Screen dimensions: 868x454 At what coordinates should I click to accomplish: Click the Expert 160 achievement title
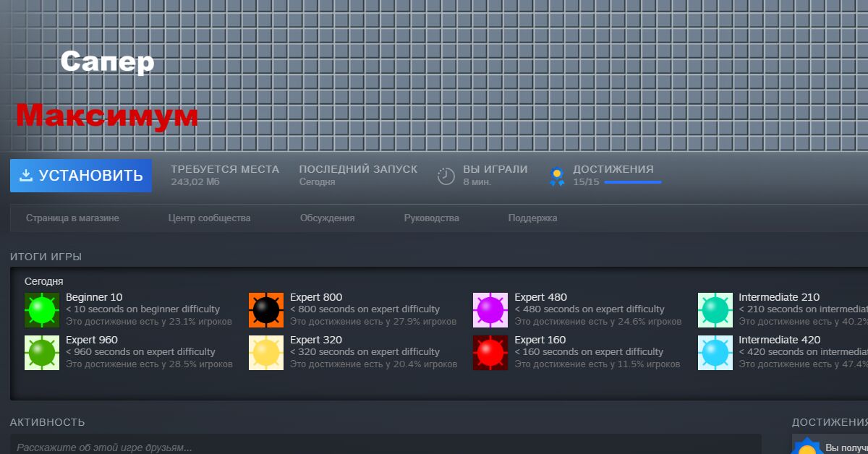pyautogui.click(x=540, y=340)
